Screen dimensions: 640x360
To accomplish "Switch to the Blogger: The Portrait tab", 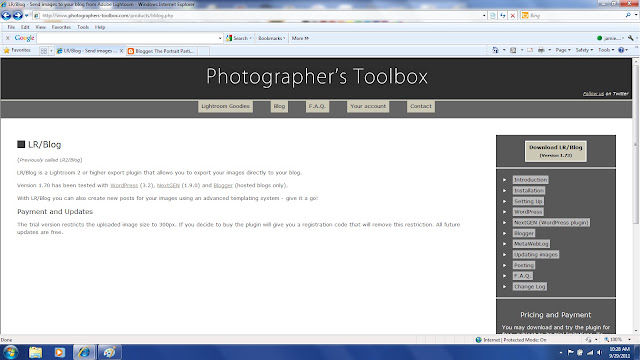I will (163, 51).
